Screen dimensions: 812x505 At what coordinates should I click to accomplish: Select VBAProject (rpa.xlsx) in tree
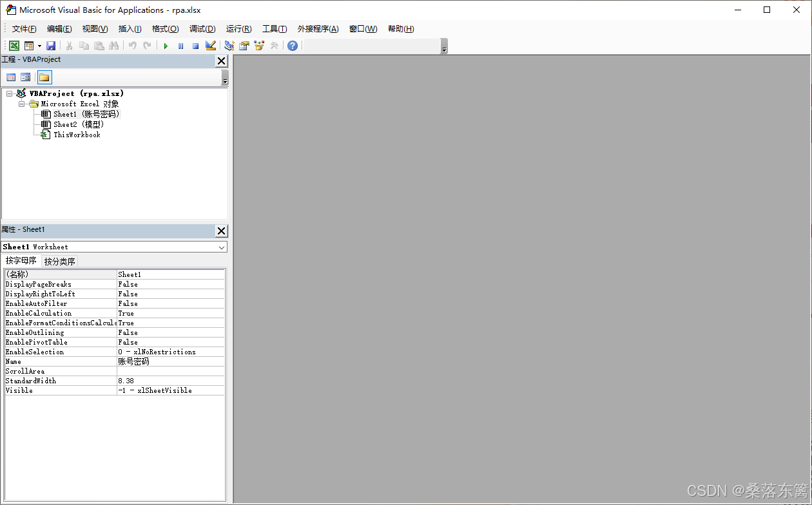(77, 93)
